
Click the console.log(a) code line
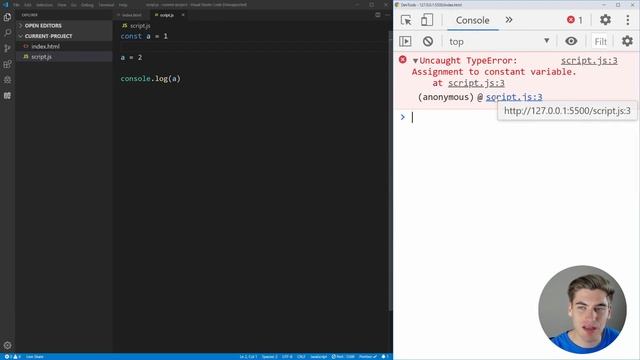click(150, 78)
